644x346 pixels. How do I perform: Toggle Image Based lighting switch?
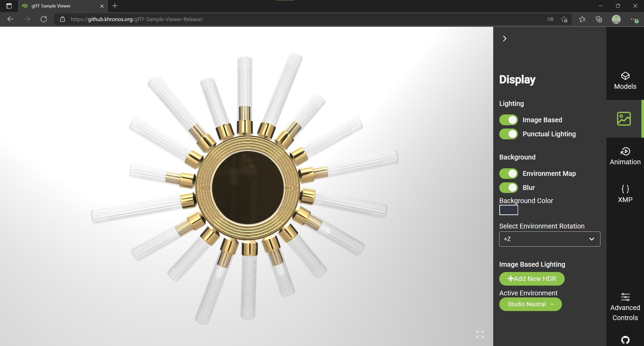[508, 120]
